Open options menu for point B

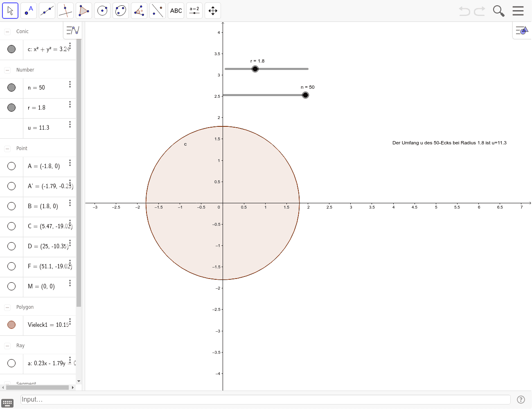click(70, 202)
